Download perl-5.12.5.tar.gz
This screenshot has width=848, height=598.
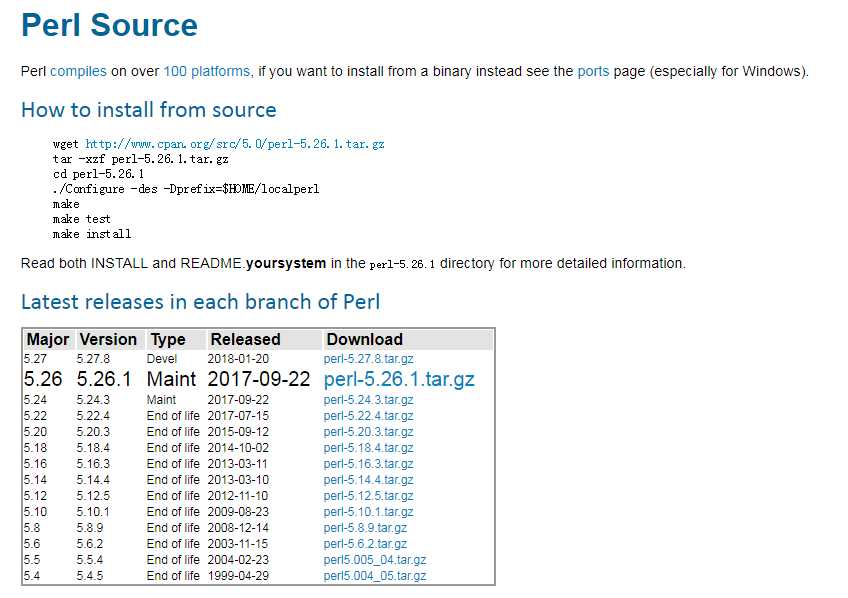pos(368,496)
